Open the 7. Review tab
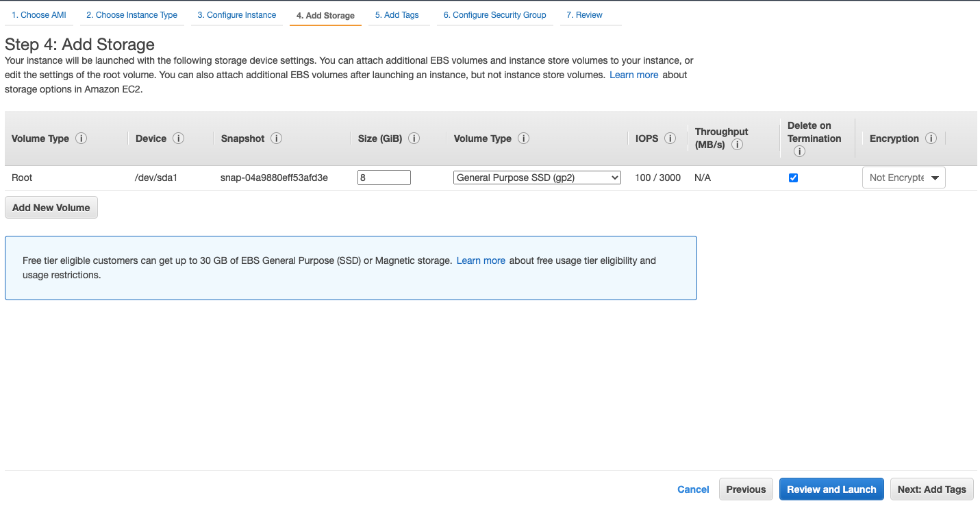Image resolution: width=980 pixels, height=512 pixels. [x=584, y=15]
